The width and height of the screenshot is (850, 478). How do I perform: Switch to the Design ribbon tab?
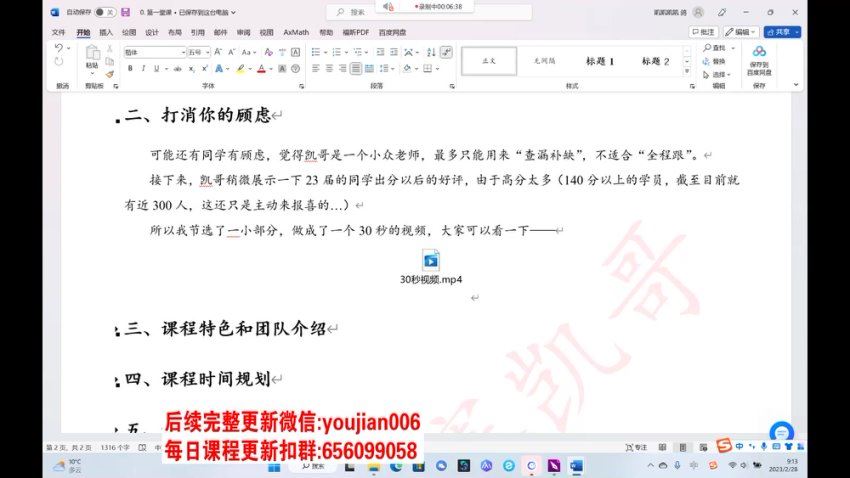tap(152, 33)
